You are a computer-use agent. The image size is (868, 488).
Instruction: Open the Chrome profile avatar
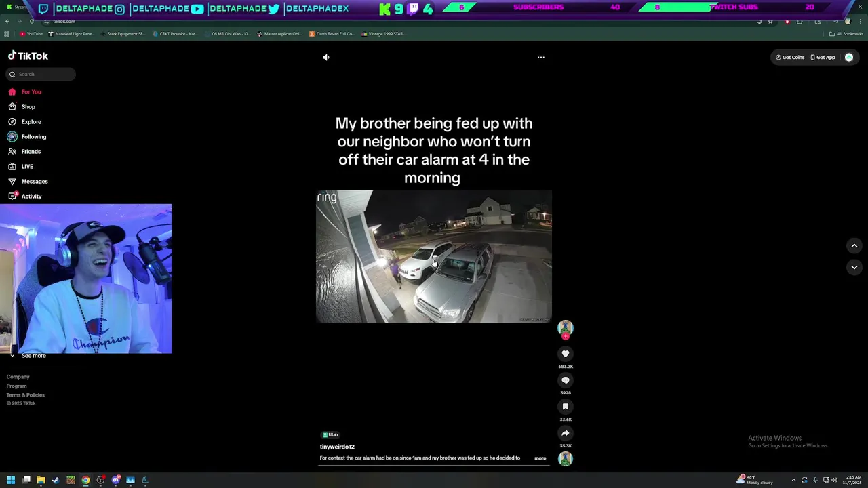pyautogui.click(x=848, y=22)
